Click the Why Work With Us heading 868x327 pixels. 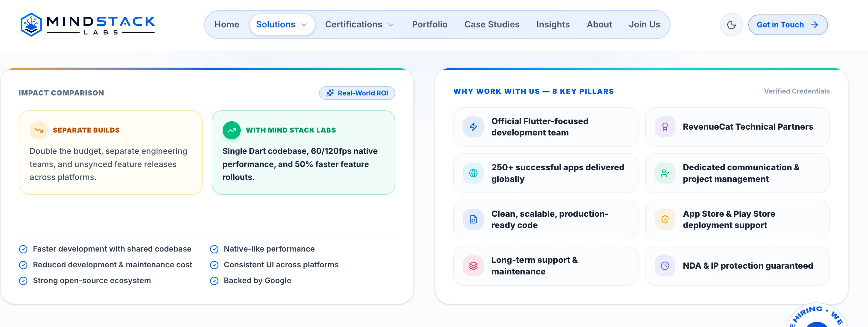coord(533,91)
